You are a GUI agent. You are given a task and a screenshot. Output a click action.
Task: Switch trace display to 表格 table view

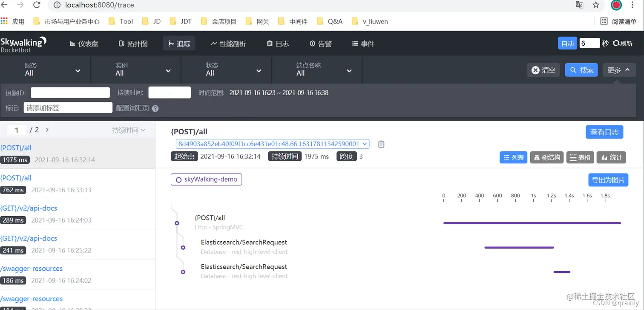(x=580, y=157)
